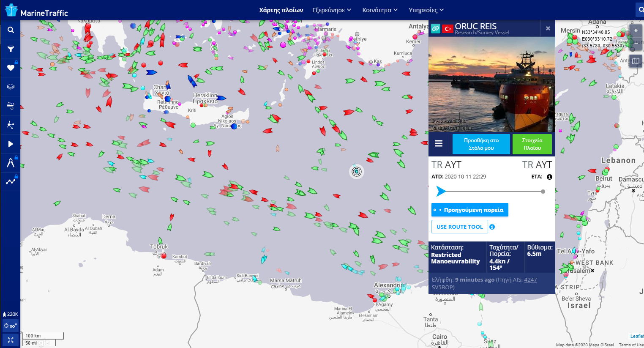Click the Beirut label on map
Image resolution: width=644 pixels, height=348 pixels.
604,178
